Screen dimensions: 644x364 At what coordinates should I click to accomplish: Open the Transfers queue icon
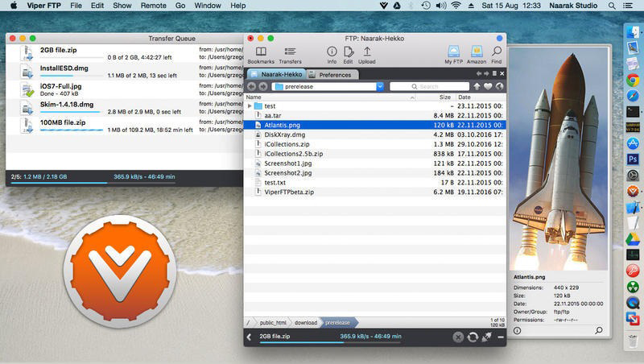(290, 53)
